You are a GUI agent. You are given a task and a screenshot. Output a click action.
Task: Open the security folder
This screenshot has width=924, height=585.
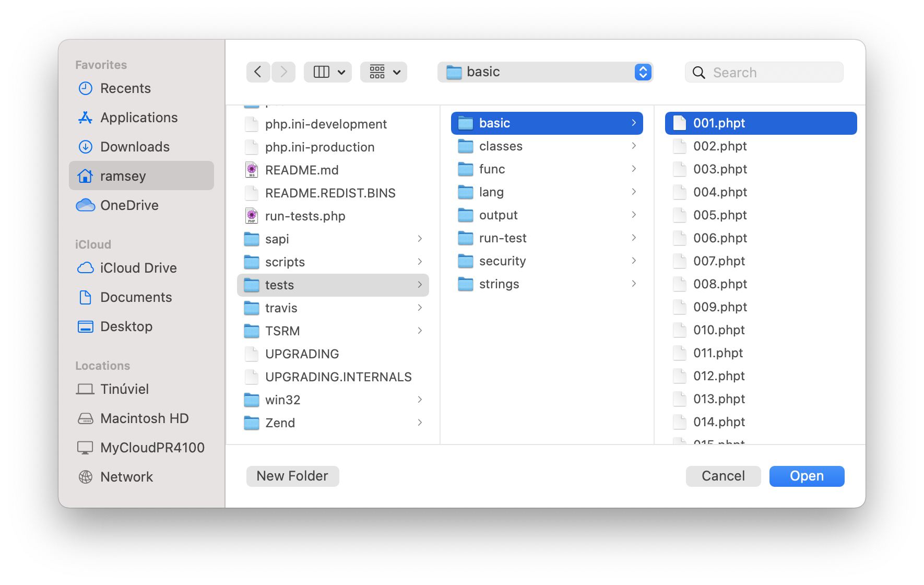(502, 261)
